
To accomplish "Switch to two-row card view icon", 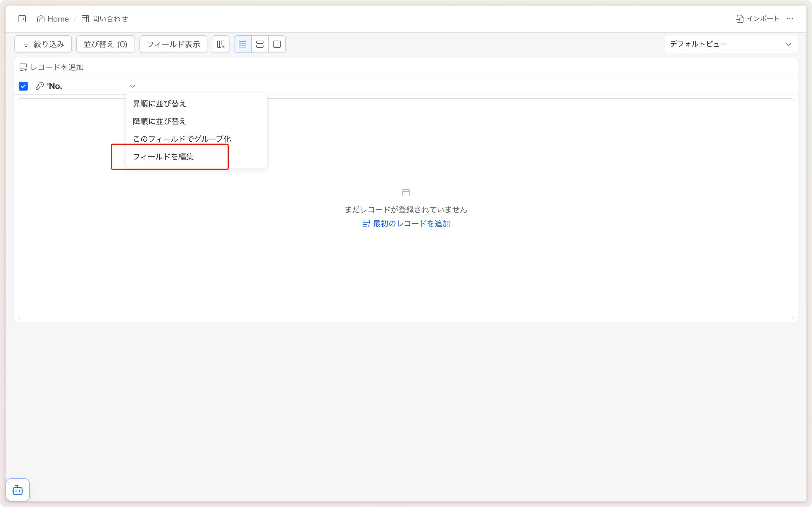I will [x=260, y=44].
